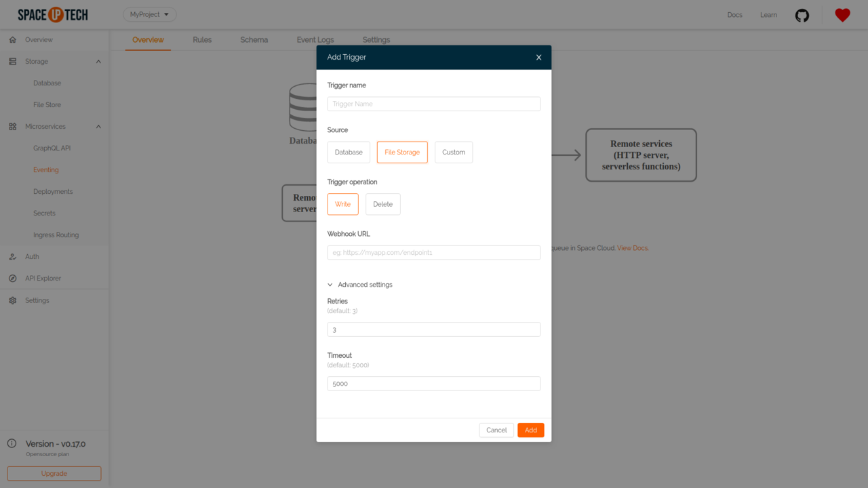
Task: Click the API Explorer compass icon
Action: (x=13, y=279)
